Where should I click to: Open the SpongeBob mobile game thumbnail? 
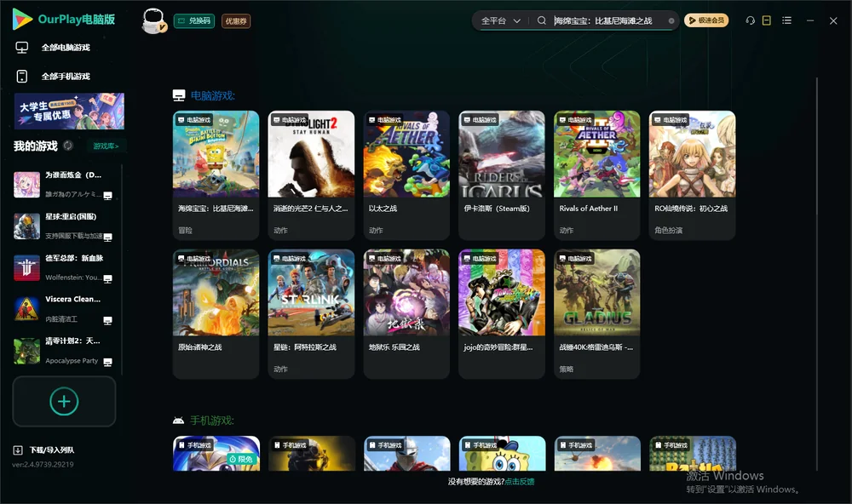(502, 453)
